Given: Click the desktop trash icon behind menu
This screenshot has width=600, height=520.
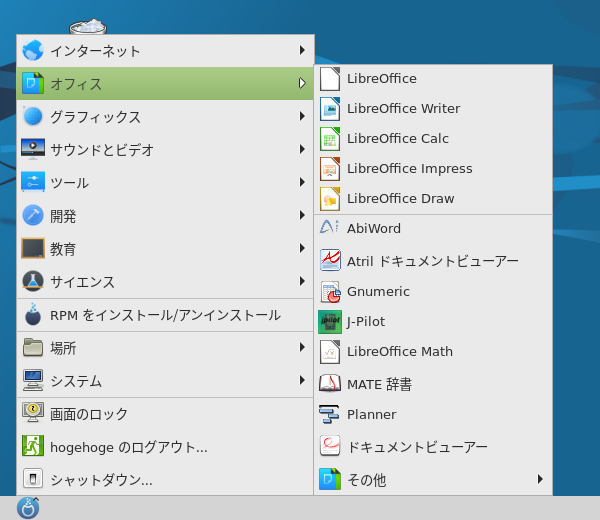Looking at the screenshot, I should (88, 26).
